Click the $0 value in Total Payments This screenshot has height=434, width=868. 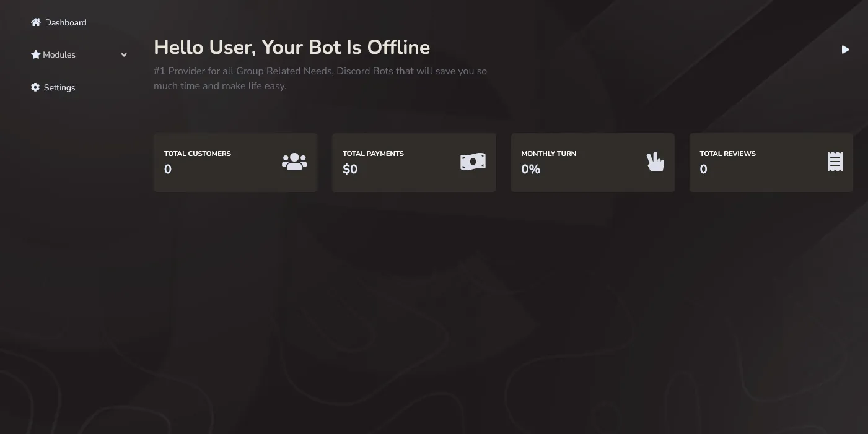(x=350, y=170)
